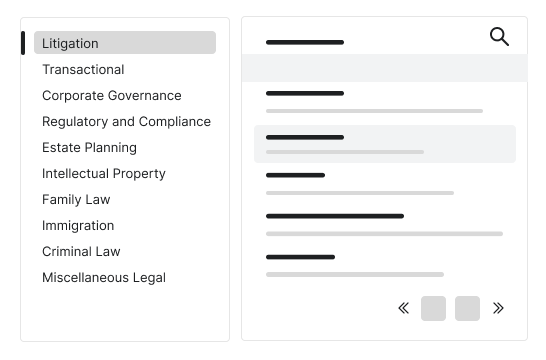Click the second page number button
Screen dimensions: 546x360
467,308
